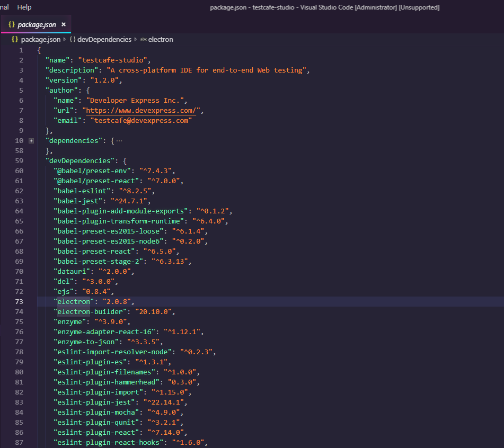Click the "babel-preset-es2015-node6" key

108,241
